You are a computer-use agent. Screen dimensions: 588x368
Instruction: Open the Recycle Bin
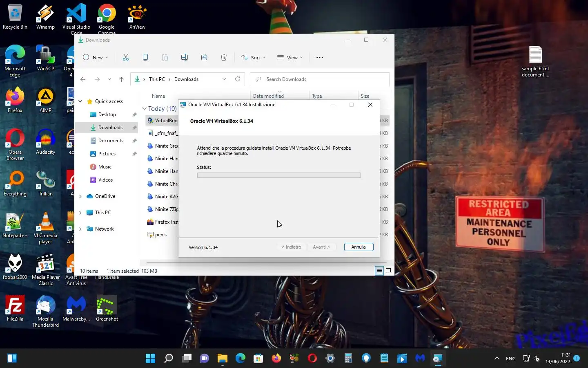coord(15,17)
